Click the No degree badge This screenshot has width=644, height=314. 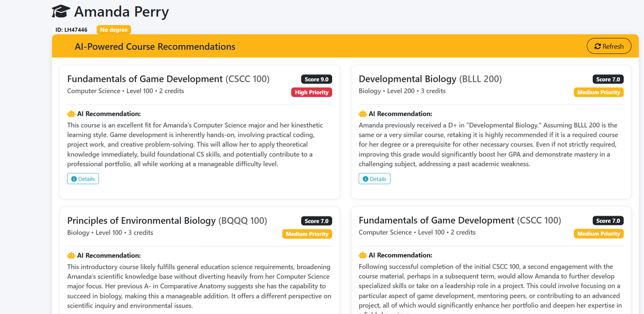click(x=114, y=30)
